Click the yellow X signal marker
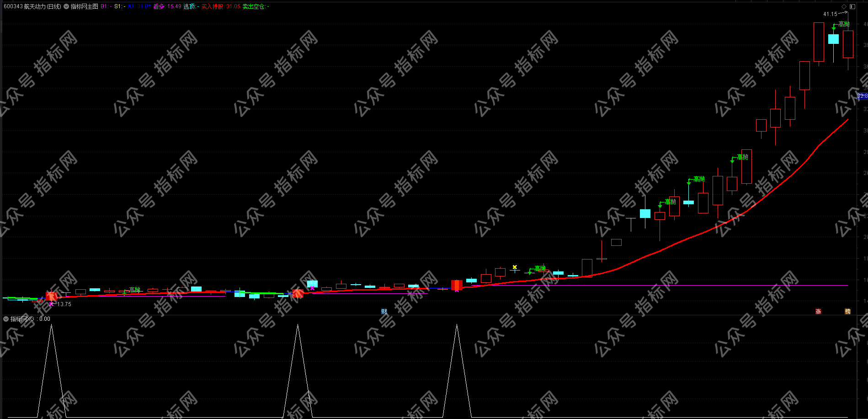The image size is (868, 419). pos(515,267)
